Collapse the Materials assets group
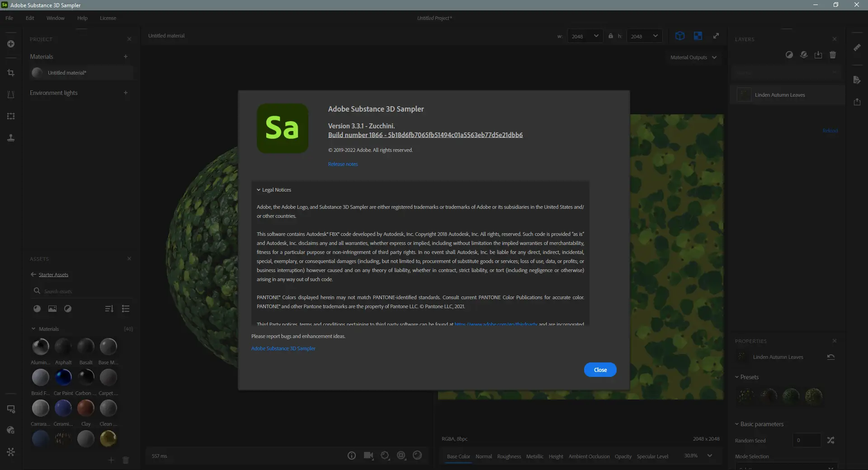 [33, 329]
